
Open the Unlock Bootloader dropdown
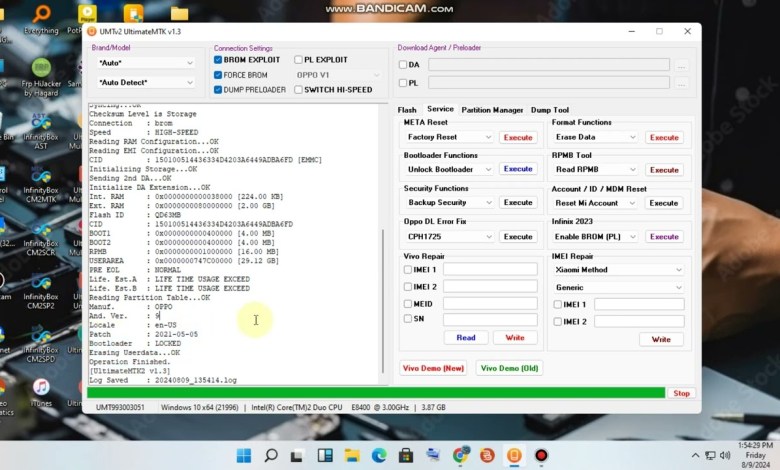coord(449,170)
